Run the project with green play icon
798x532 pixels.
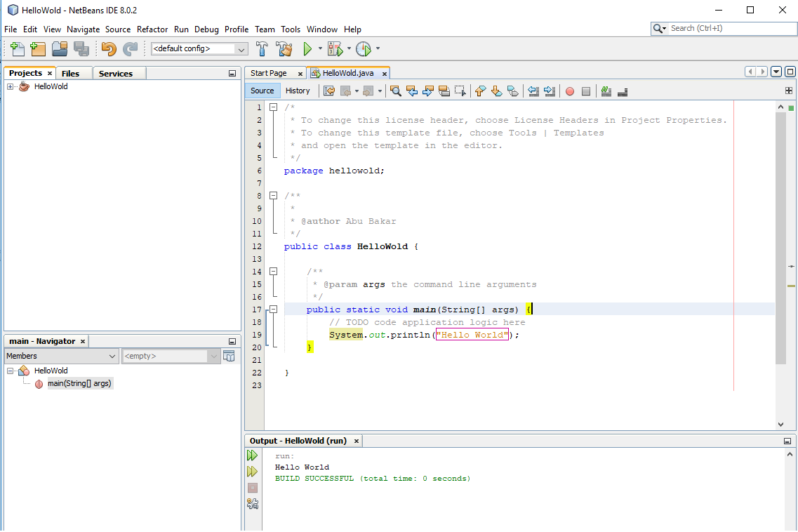pos(307,49)
